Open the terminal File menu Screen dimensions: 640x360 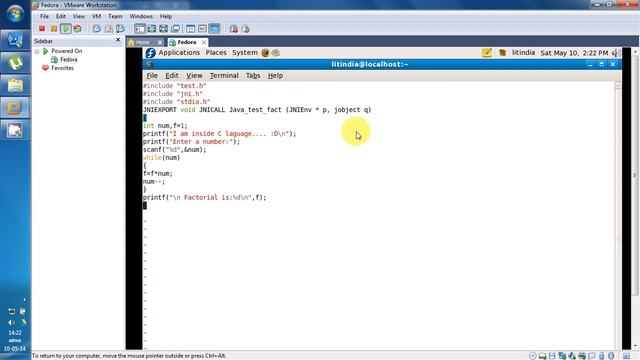[152, 76]
